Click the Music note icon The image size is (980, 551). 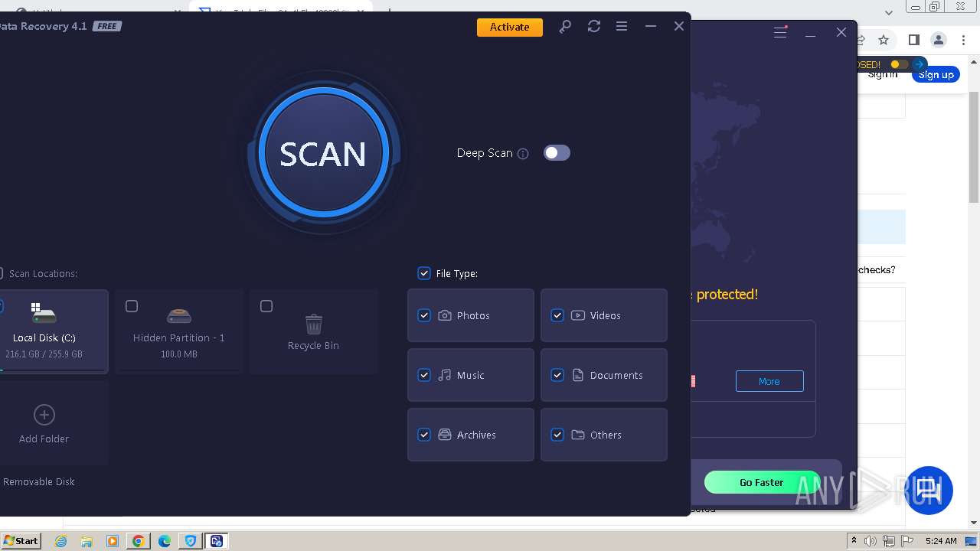tap(445, 375)
